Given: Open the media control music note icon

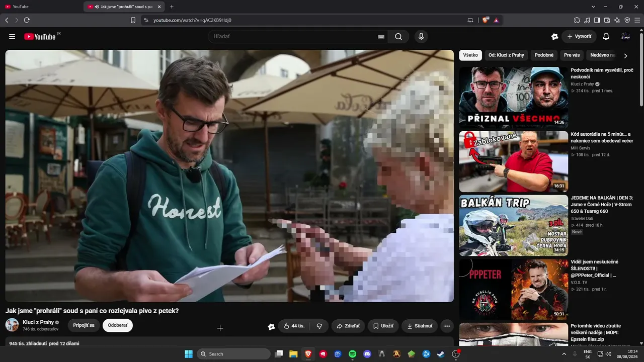Looking at the screenshot, I should (x=587, y=20).
